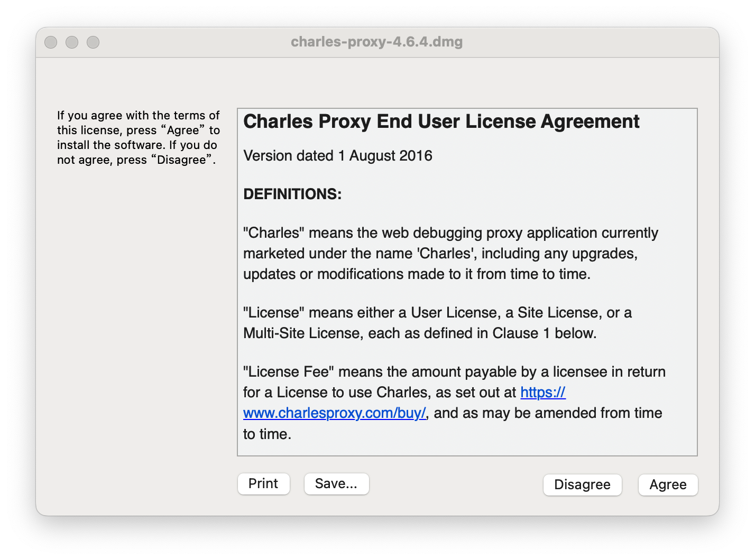Click the gray close window button
This screenshot has width=755, height=560.
click(x=51, y=42)
